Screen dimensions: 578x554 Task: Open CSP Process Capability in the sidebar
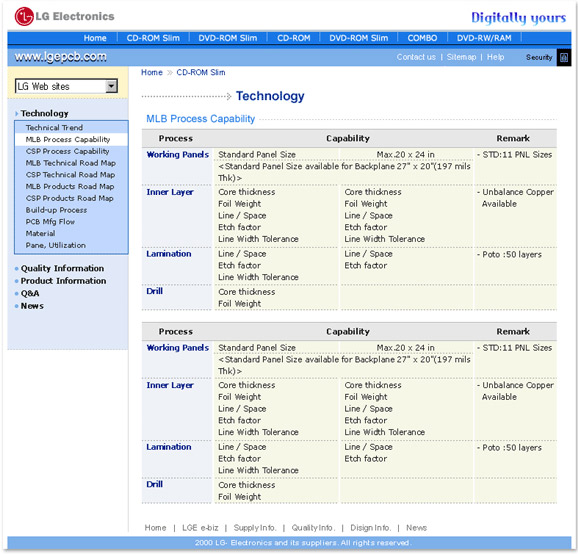click(67, 151)
